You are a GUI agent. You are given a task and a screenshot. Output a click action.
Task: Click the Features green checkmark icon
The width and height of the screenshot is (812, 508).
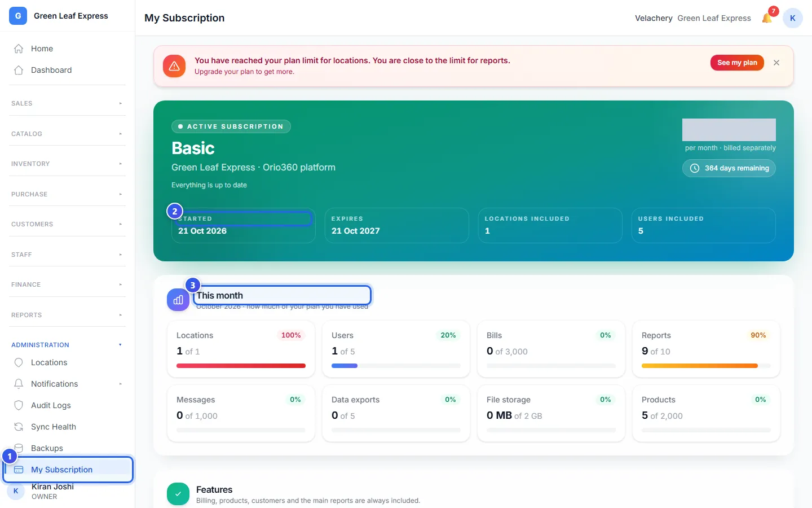[x=178, y=494]
